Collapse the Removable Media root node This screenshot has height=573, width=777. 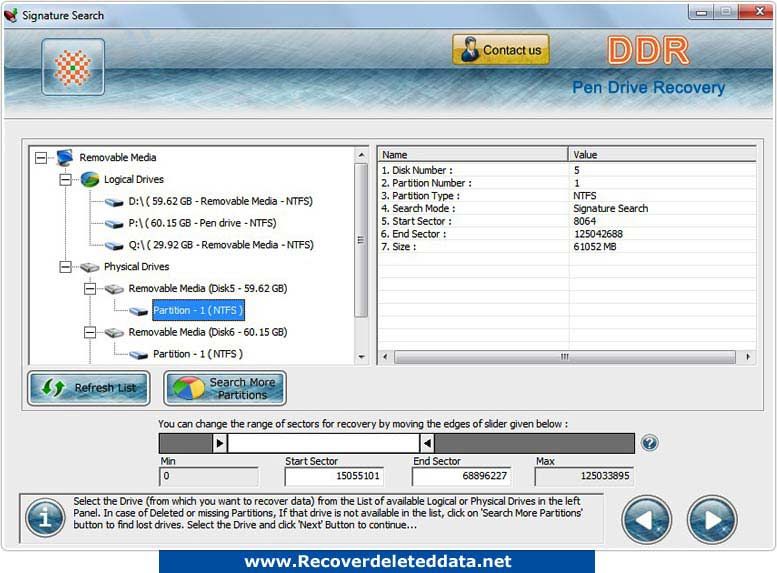[41, 158]
